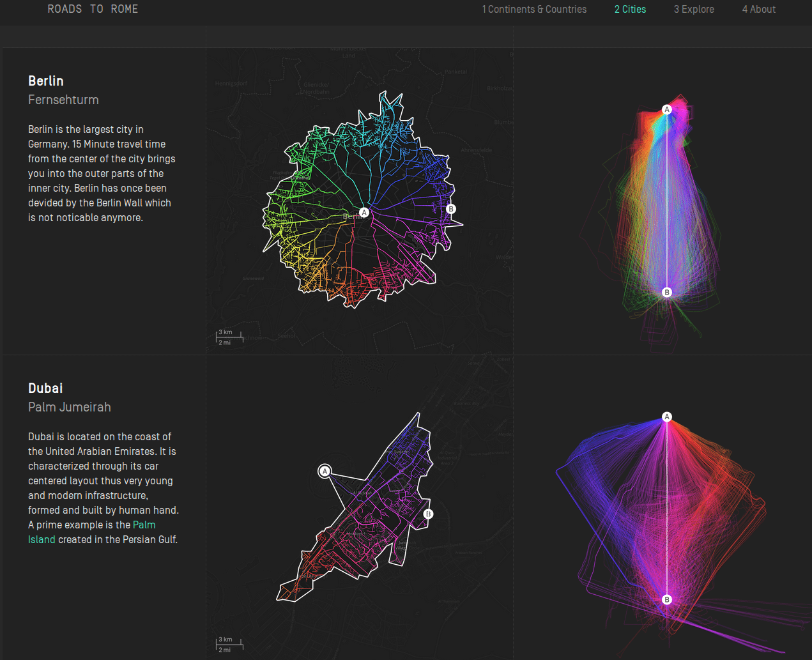The height and width of the screenshot is (660, 812).
Task: Open the Continents & Countries section
Action: pyautogui.click(x=534, y=10)
